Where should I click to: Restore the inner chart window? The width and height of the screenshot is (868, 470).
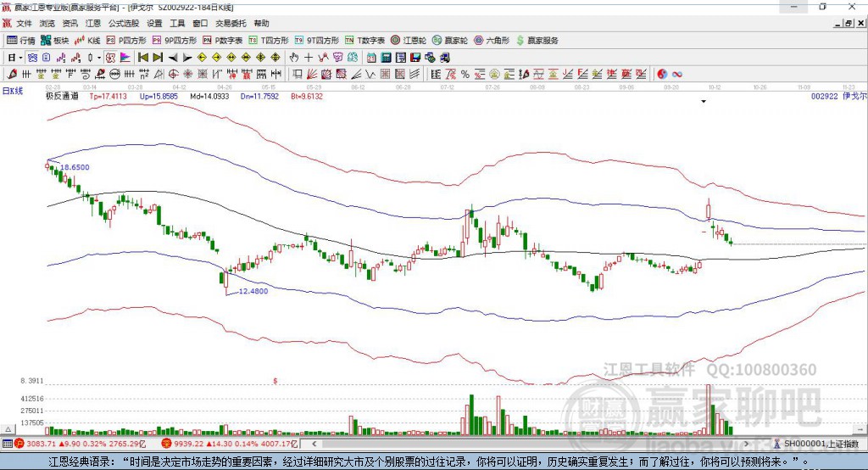point(849,23)
